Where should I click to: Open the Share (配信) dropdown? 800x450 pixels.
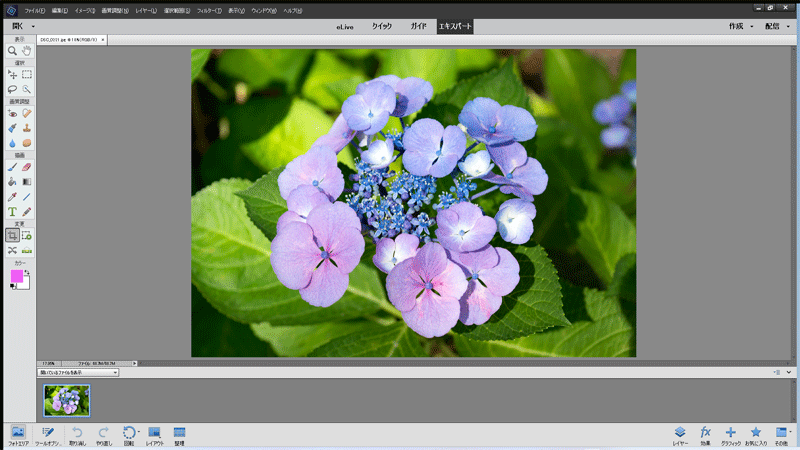[777, 26]
